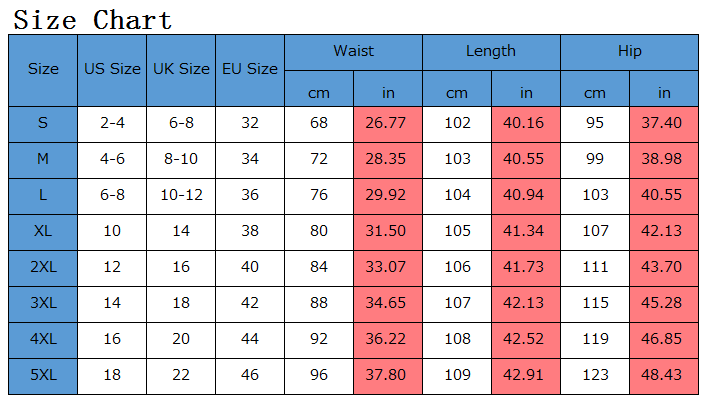This screenshot has height=410, width=714.
Task: Select the "US Size" column header
Action: coord(112,70)
